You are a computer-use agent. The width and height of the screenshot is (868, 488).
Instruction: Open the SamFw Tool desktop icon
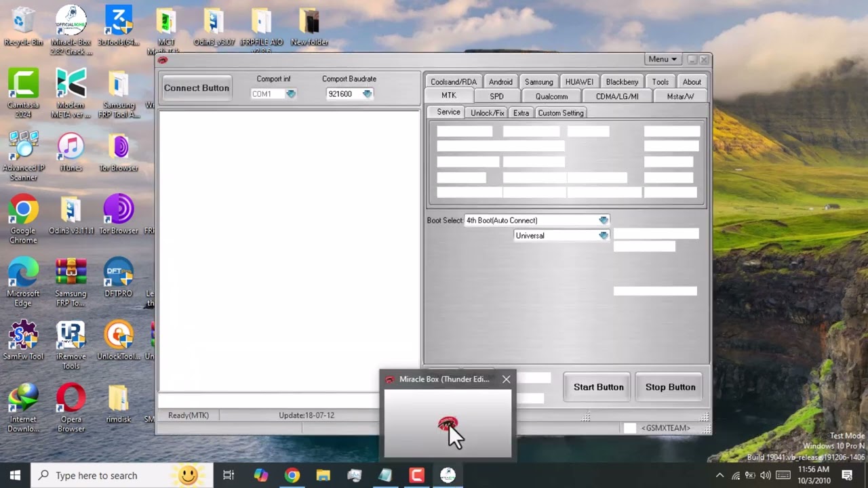tap(23, 341)
